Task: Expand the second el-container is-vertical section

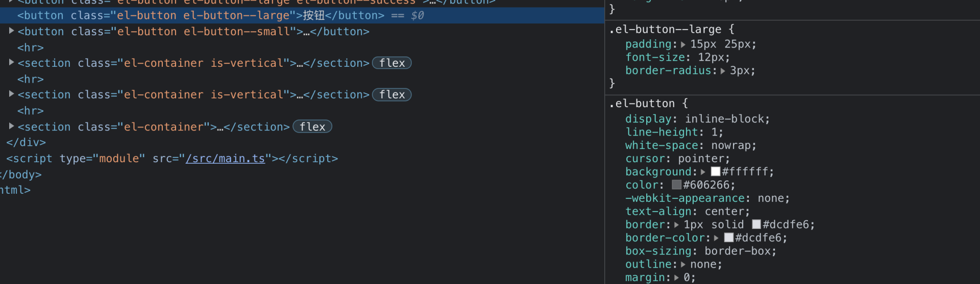Action: (11, 94)
